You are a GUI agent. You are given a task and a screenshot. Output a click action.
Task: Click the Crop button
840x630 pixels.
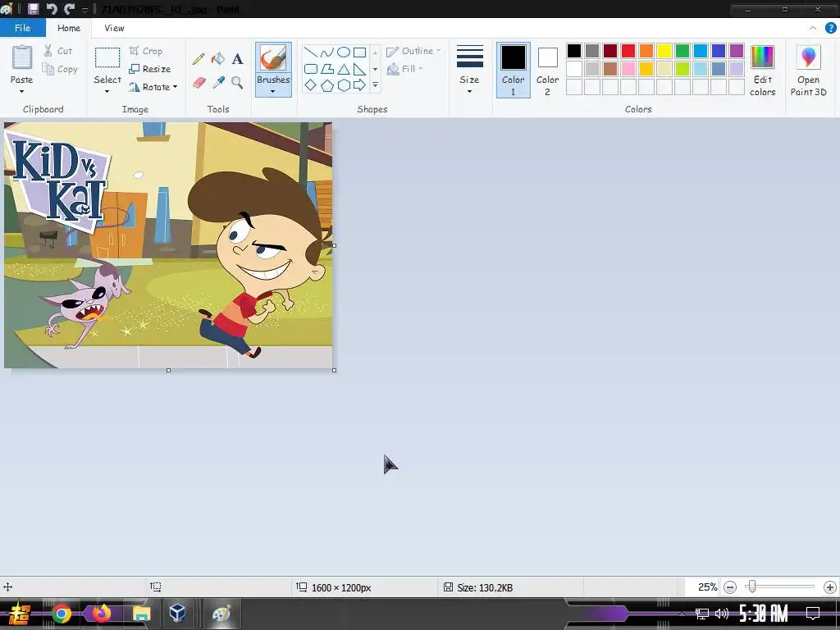coord(146,51)
